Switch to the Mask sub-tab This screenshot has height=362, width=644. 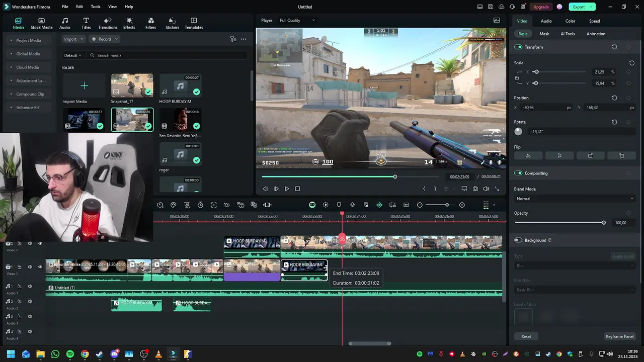(x=544, y=34)
